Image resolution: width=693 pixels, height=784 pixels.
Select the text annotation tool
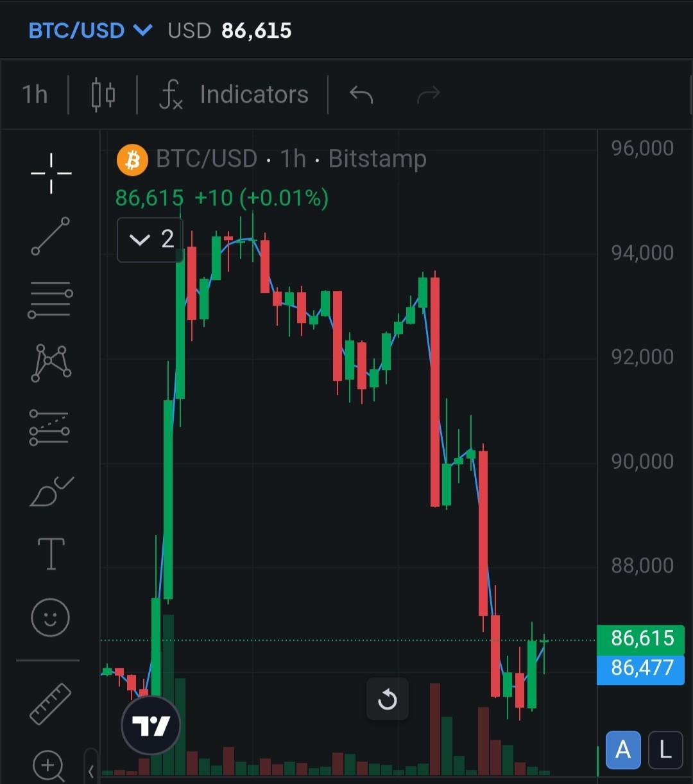(x=51, y=554)
